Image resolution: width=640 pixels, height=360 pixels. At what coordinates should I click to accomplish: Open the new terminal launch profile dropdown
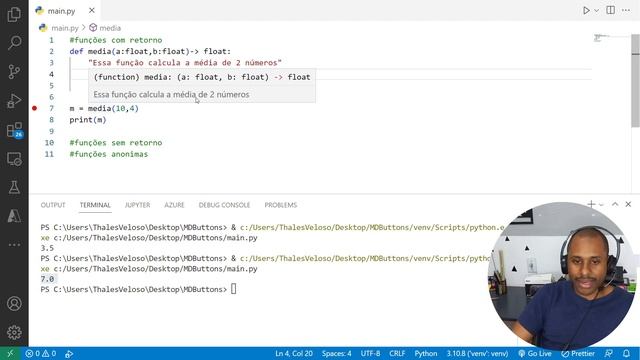pyautogui.click(x=601, y=204)
